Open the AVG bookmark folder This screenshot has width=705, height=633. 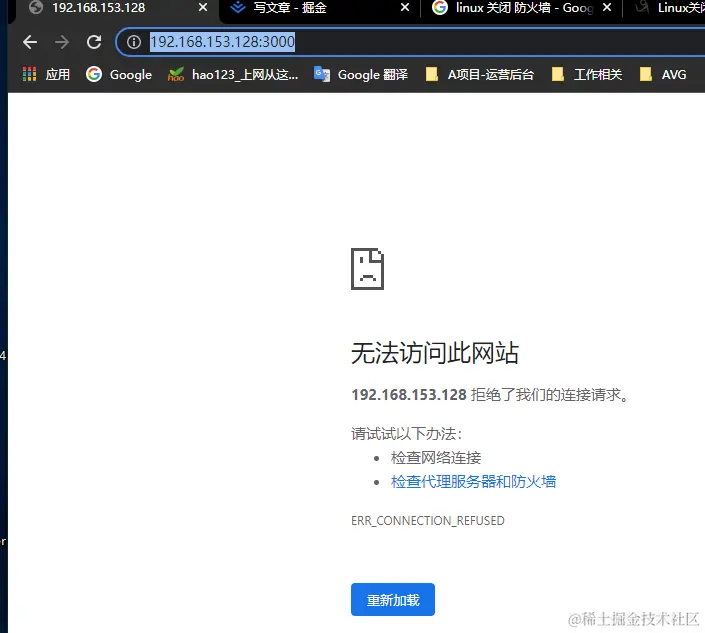[663, 74]
